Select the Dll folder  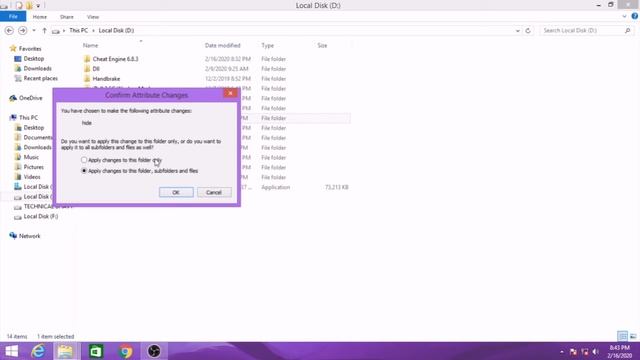point(96,69)
